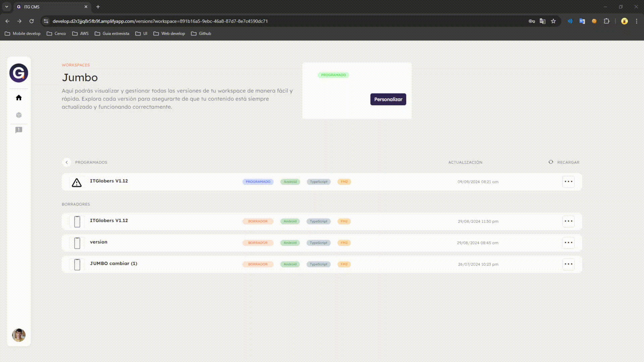Open the draft ITGlobers V1.12 name

[109, 221]
